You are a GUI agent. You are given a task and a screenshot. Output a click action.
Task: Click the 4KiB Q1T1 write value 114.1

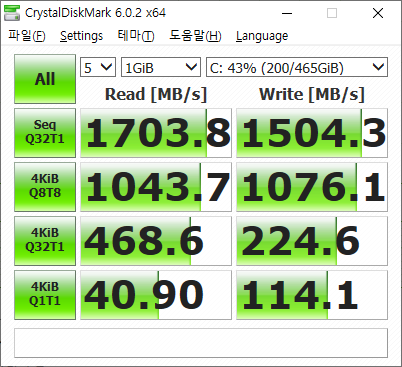click(x=312, y=295)
